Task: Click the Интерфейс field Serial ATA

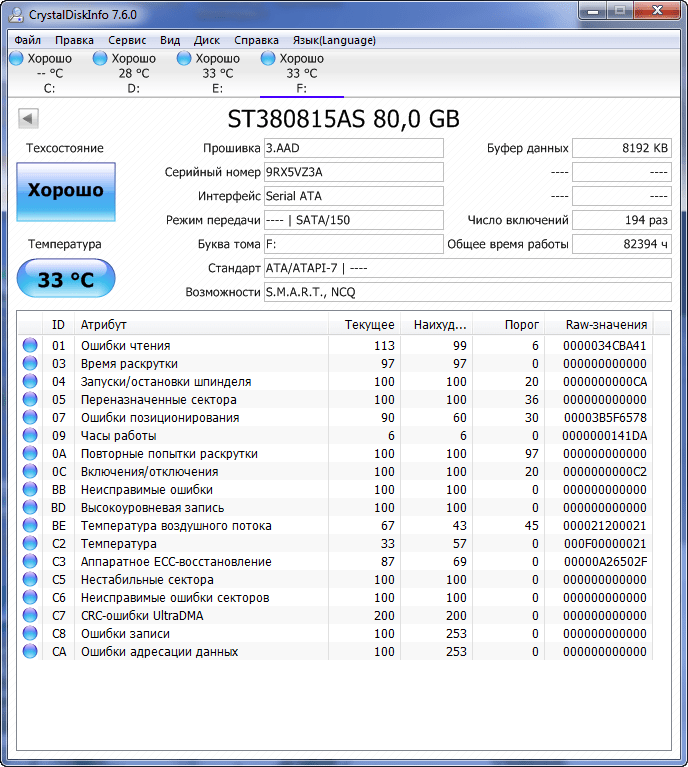Action: [x=354, y=196]
